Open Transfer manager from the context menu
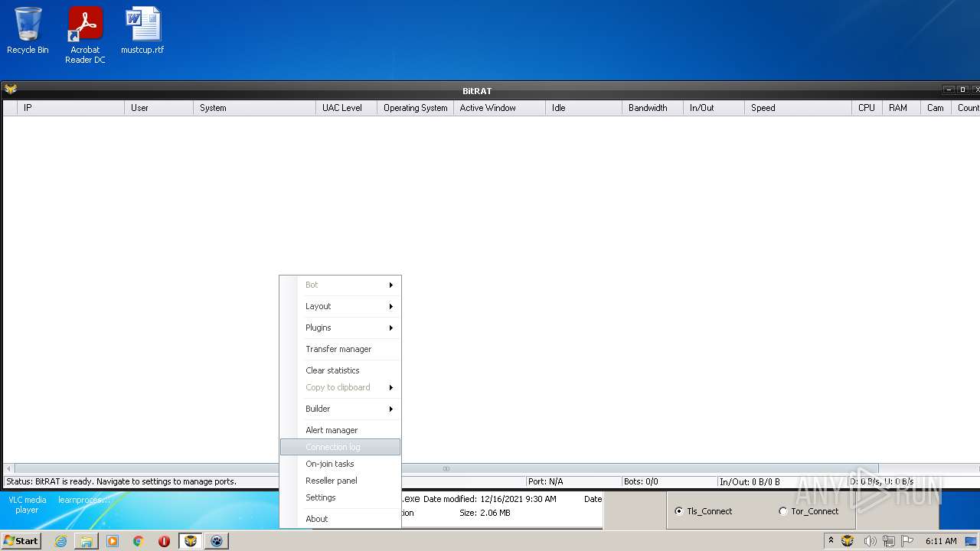This screenshot has width=980, height=551. tap(341, 349)
